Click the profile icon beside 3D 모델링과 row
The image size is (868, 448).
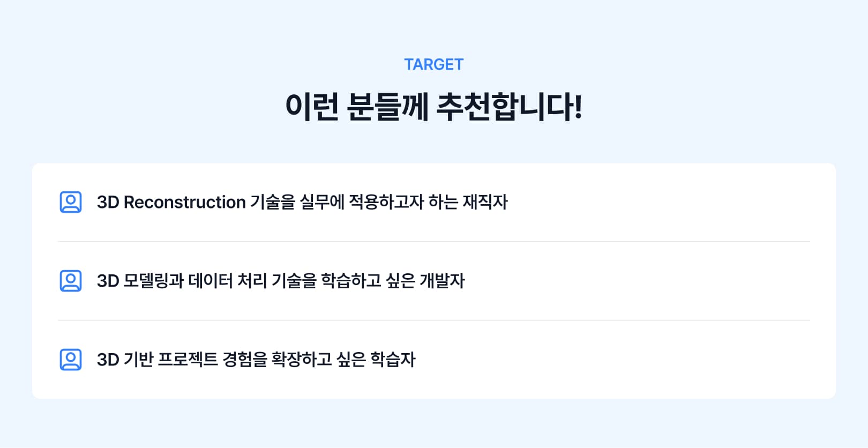click(x=71, y=281)
